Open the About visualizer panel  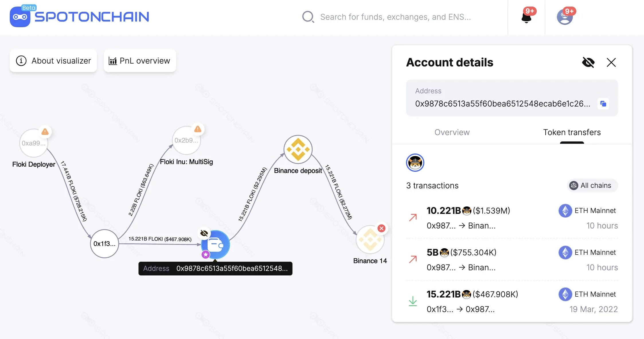[53, 61]
